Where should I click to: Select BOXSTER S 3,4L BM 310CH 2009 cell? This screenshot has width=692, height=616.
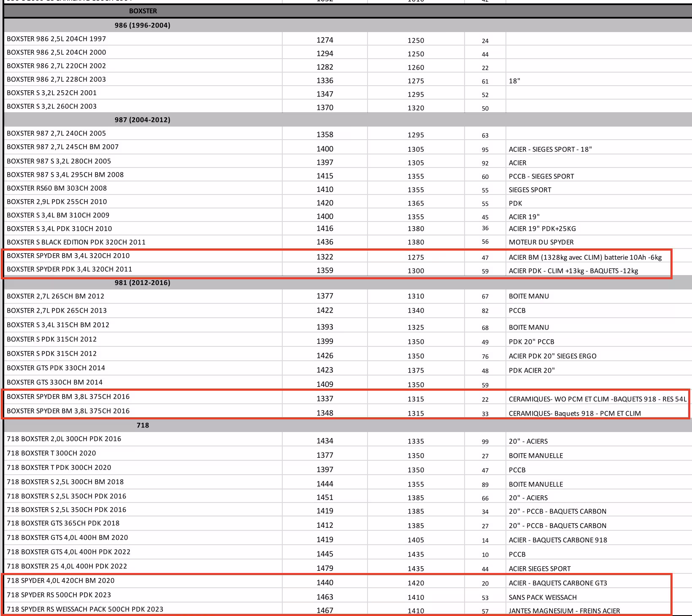point(143,215)
